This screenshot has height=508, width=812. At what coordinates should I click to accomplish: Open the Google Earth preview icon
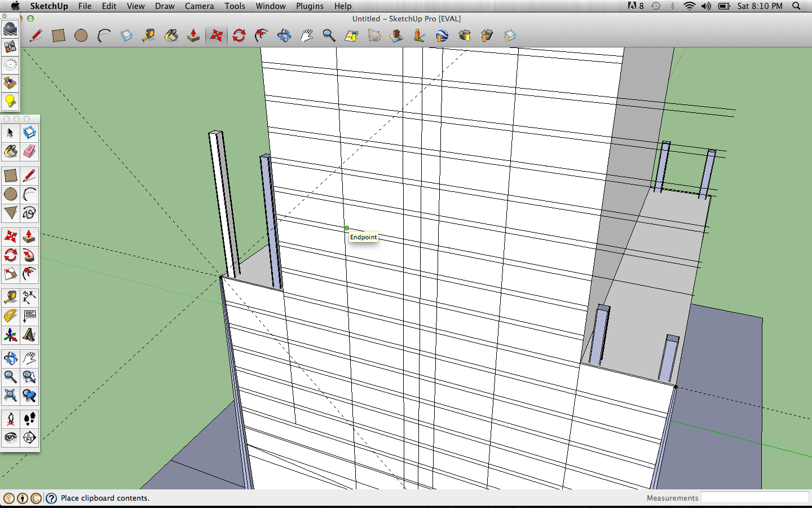442,36
